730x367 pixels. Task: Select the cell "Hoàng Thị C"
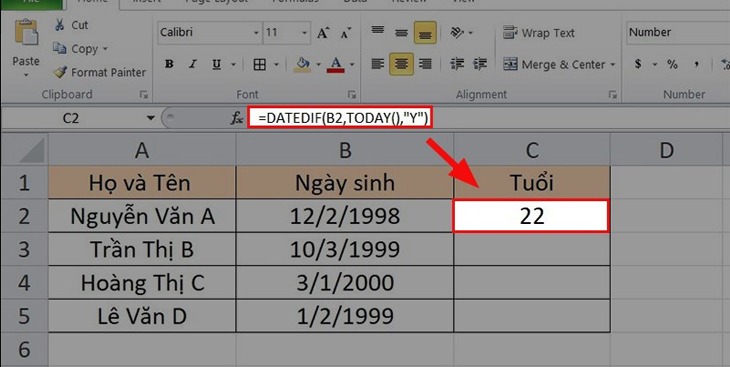[142, 283]
